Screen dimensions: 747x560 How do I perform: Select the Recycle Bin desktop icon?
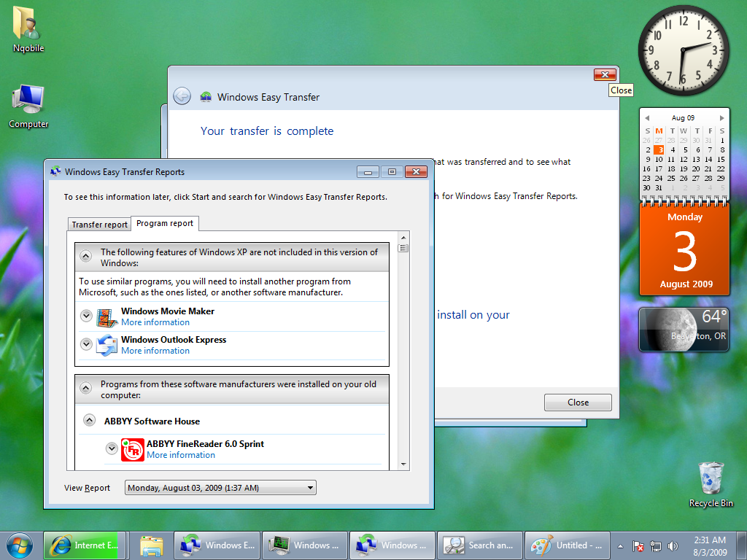tap(711, 484)
